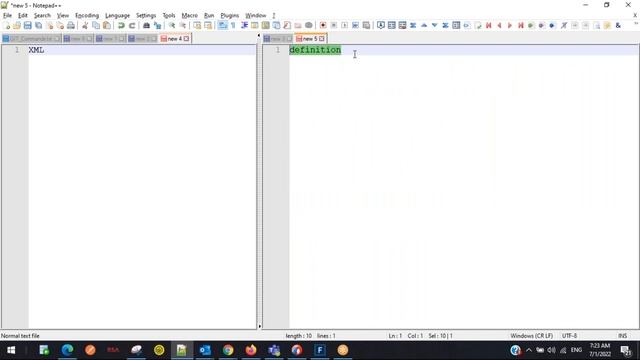
Task: Open the Settings menu
Action: point(146,15)
